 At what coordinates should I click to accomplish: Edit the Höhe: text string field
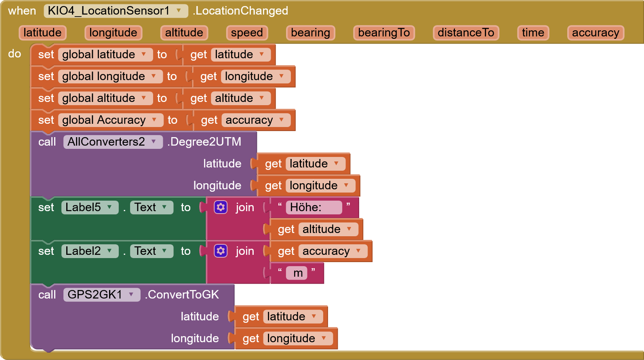point(313,208)
